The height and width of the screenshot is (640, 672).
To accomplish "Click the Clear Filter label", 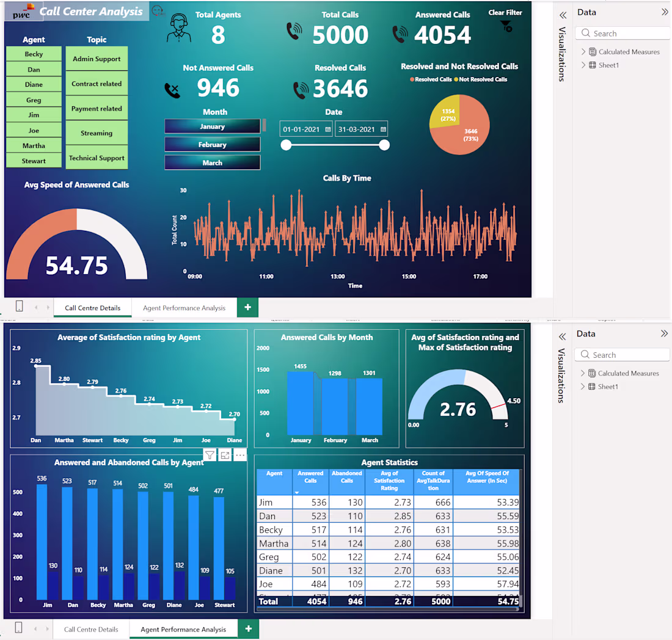I will [x=505, y=12].
